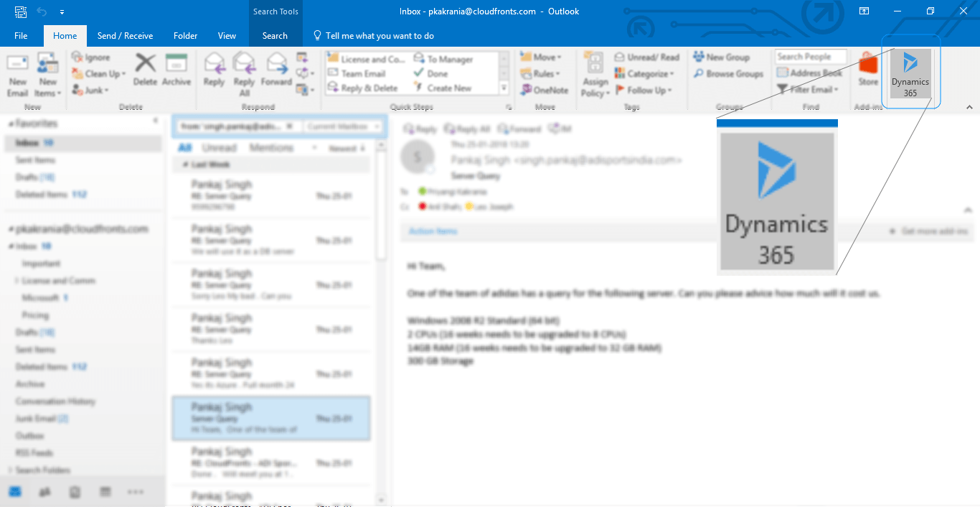The width and height of the screenshot is (980, 507).
Task: Archive the selected email
Action: [176, 70]
